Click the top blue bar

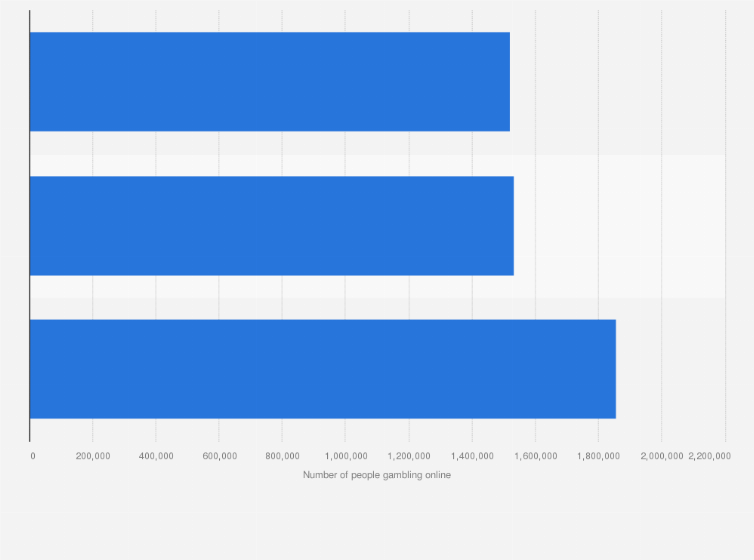tap(269, 82)
